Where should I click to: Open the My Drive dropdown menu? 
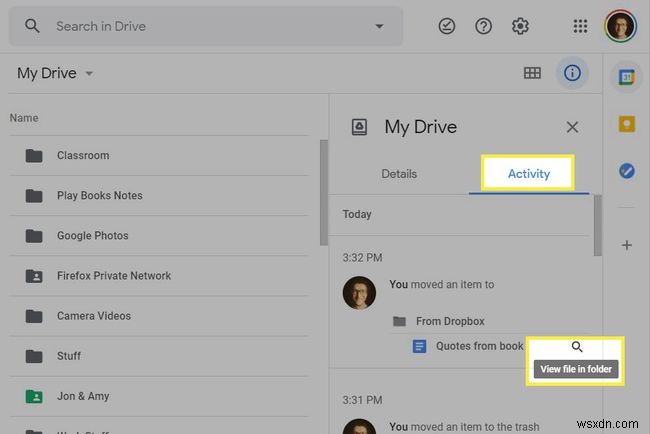click(56, 73)
